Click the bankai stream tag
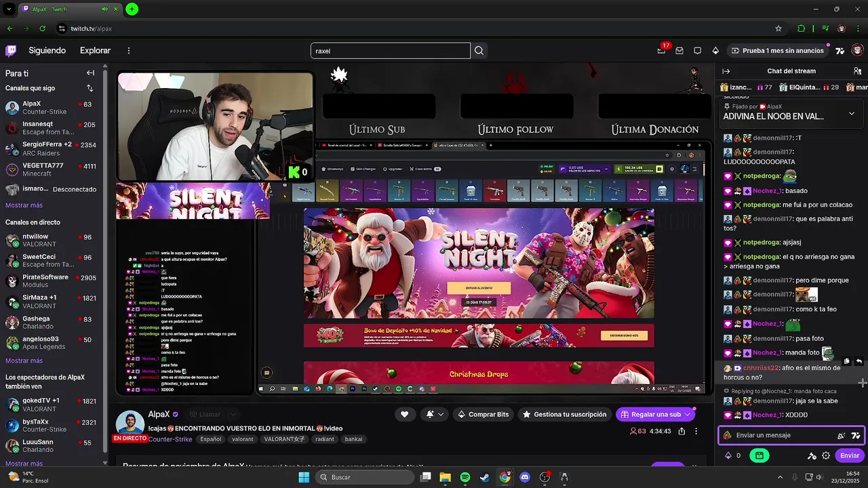This screenshot has height=488, width=868. (353, 439)
